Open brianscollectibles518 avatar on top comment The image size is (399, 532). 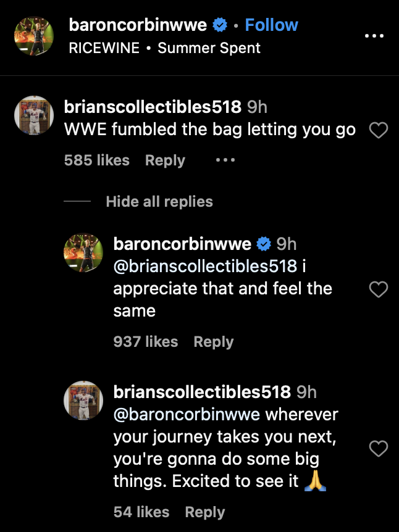pyautogui.click(x=33, y=116)
